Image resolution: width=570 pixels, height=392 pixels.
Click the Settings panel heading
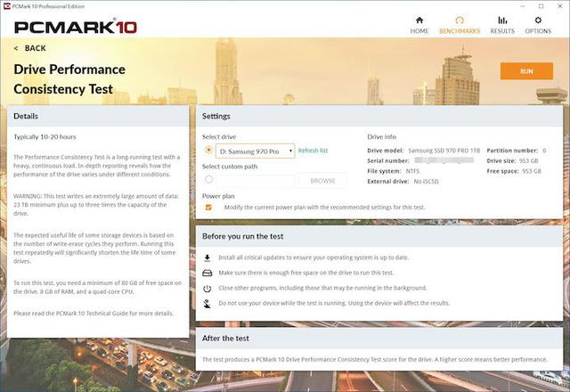[x=216, y=116]
